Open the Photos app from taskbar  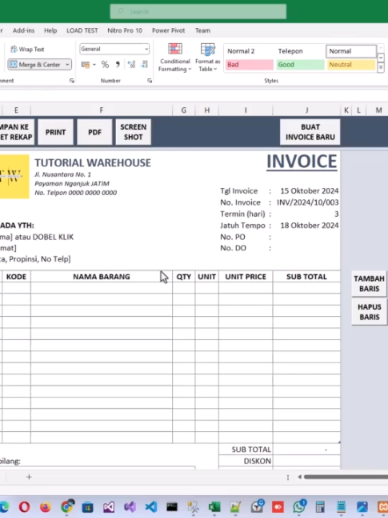[362, 507]
